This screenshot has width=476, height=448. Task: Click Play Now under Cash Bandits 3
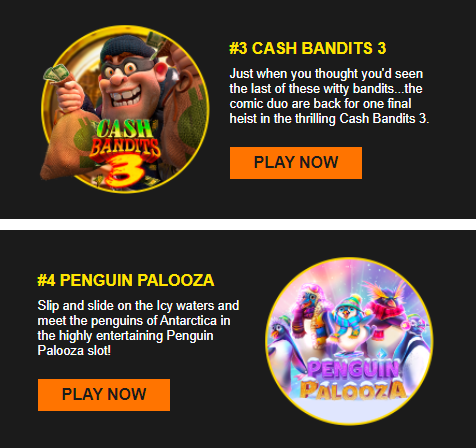coord(296,163)
